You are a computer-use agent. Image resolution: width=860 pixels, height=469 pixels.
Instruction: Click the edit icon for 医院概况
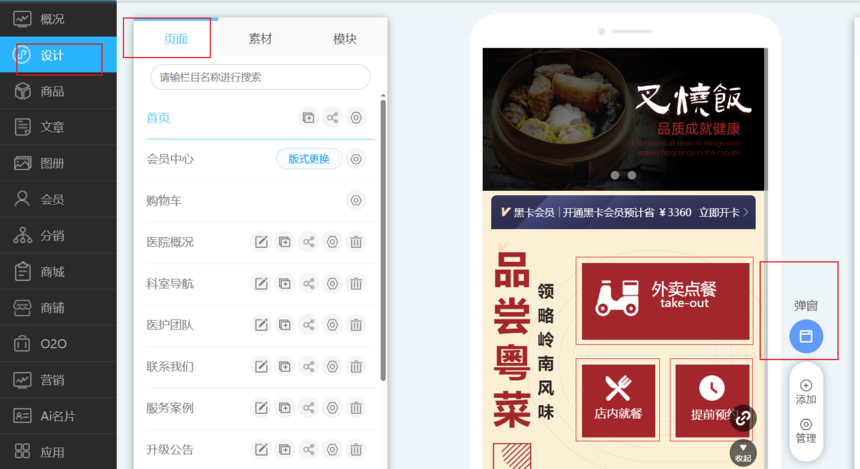tap(261, 242)
